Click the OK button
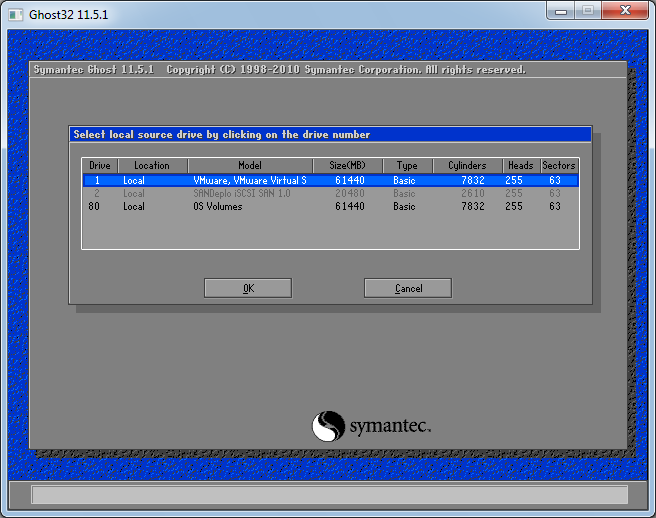656x518 pixels. pos(248,288)
